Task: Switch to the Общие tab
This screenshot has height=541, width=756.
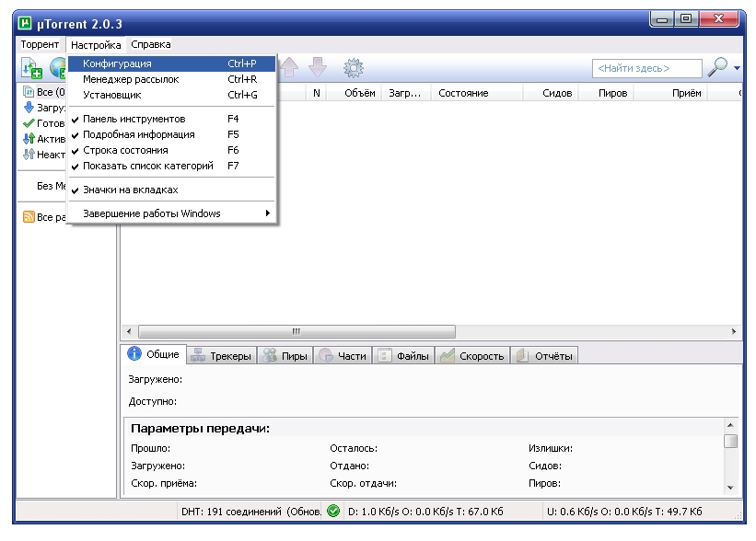Action: pyautogui.click(x=154, y=354)
